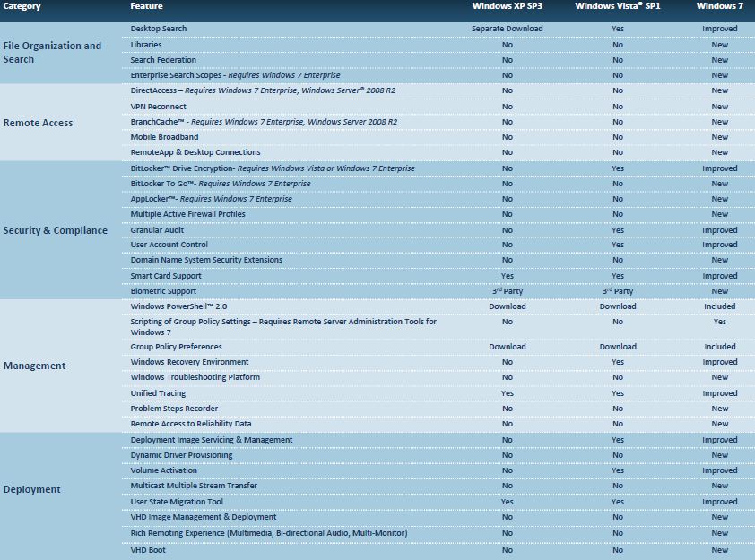
Task: Select Windows Recovery Environment feature
Action: (x=190, y=362)
